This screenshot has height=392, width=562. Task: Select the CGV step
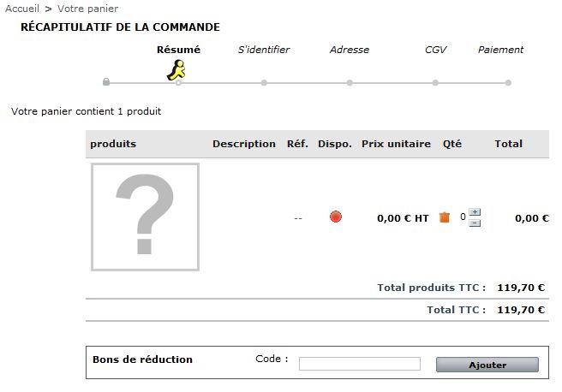pos(435,50)
